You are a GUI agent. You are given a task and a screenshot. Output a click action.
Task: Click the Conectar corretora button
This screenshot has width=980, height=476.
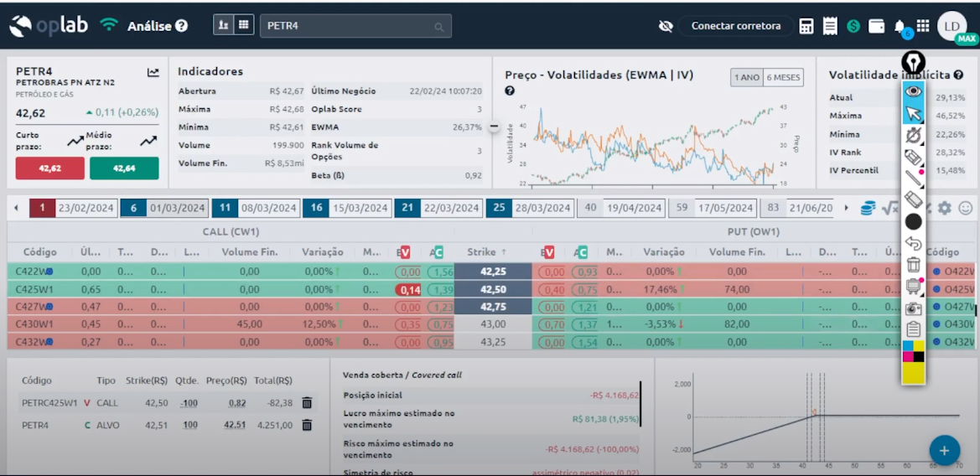[735, 26]
